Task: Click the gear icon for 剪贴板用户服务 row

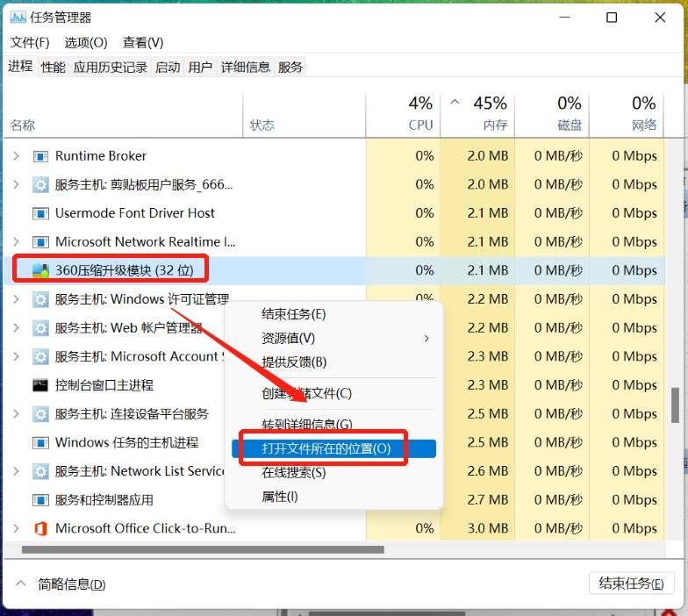Action: click(x=40, y=184)
